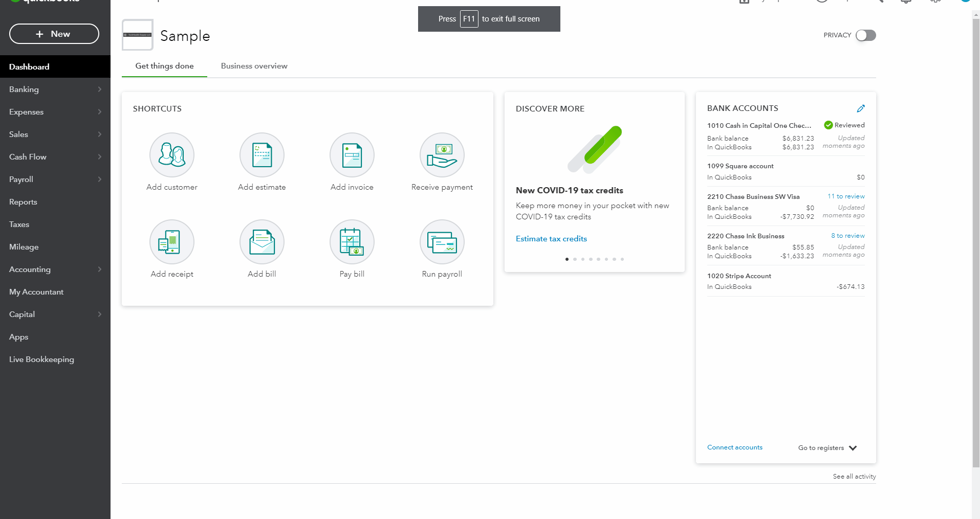This screenshot has width=980, height=519.
Task: Open Live Bookkeeping in the sidebar
Action: (55, 359)
